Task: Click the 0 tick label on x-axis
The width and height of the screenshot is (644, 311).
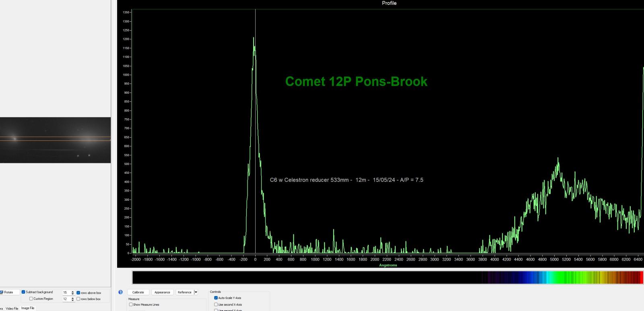Action: point(255,260)
